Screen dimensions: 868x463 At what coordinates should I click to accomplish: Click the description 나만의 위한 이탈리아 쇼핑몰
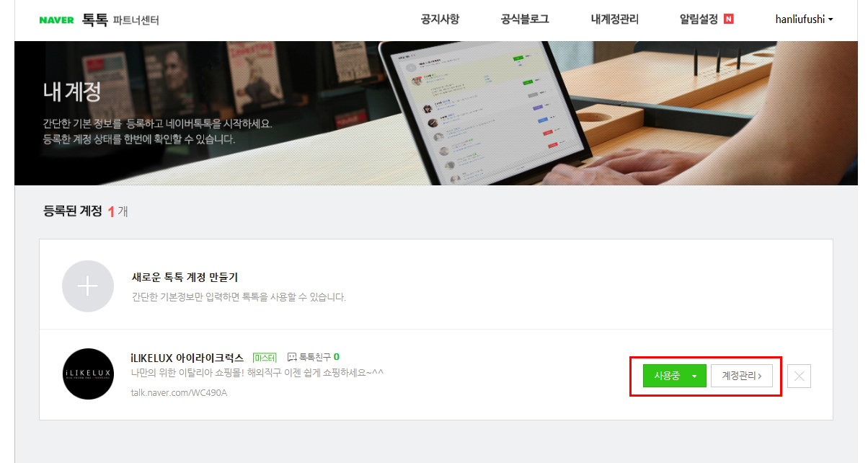257,373
